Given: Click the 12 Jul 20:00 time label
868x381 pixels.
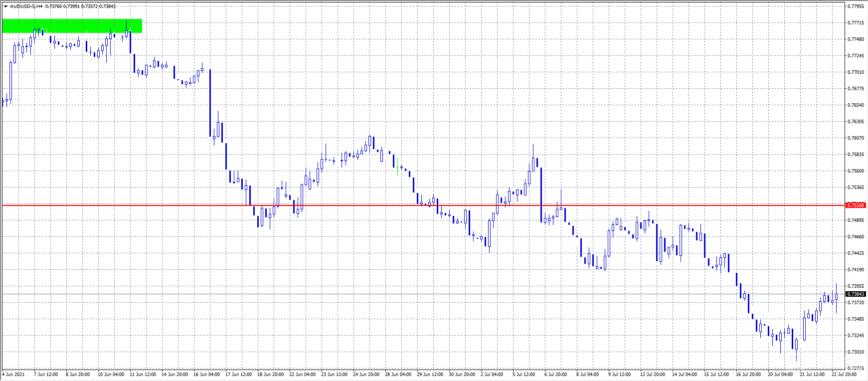Looking at the screenshot, I should (652, 375).
